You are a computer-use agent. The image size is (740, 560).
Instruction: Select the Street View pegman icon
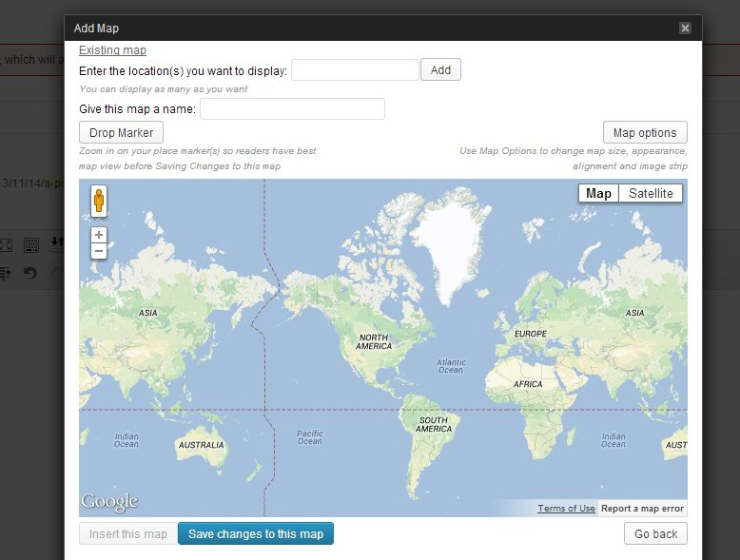[x=99, y=201]
